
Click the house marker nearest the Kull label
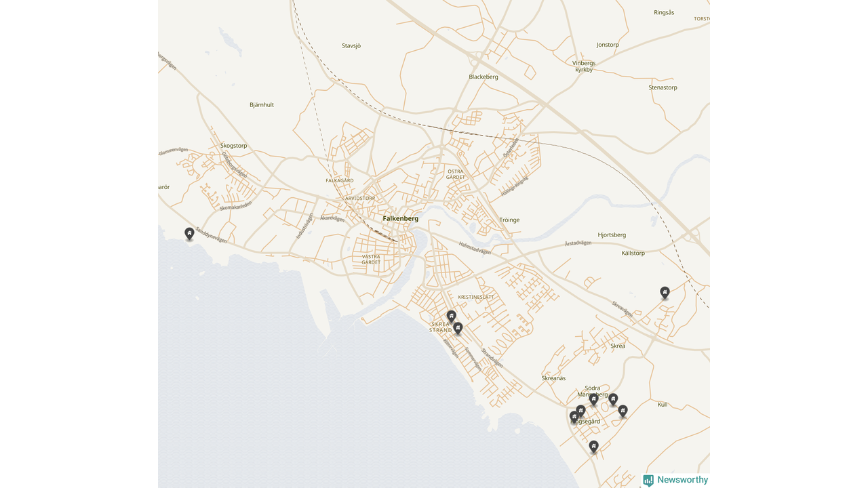[x=623, y=410]
